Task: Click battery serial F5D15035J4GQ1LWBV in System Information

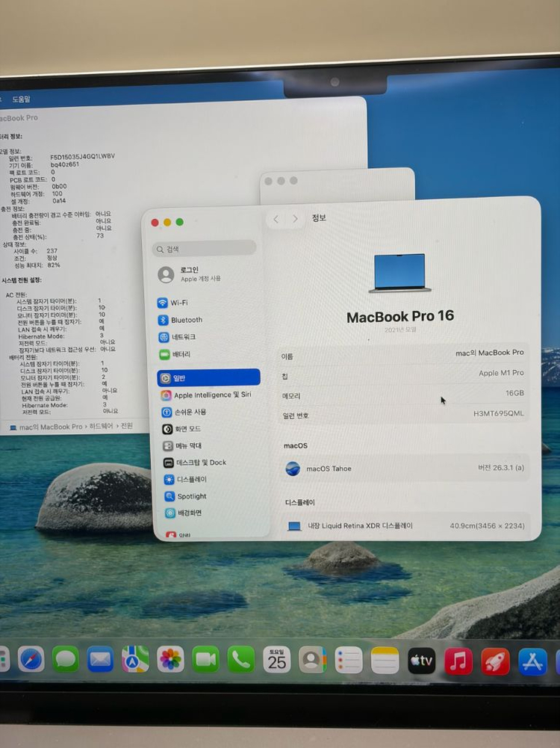Action: click(x=82, y=156)
